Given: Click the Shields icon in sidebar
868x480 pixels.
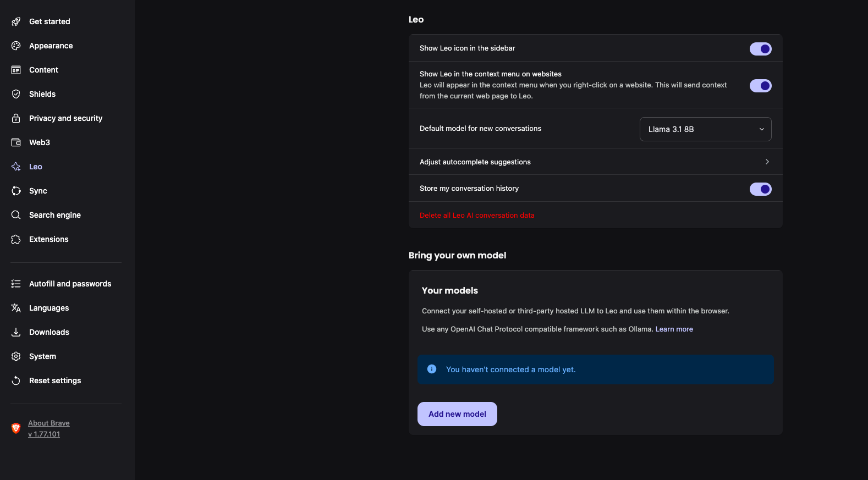Looking at the screenshot, I should click(x=16, y=94).
